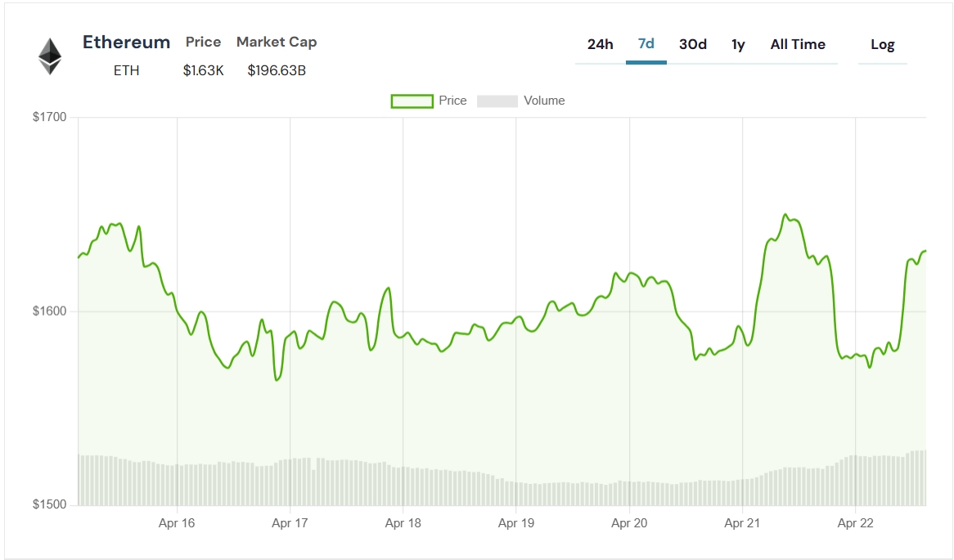Click the Ethereum diamond logo icon
The image size is (954, 560).
(x=50, y=56)
